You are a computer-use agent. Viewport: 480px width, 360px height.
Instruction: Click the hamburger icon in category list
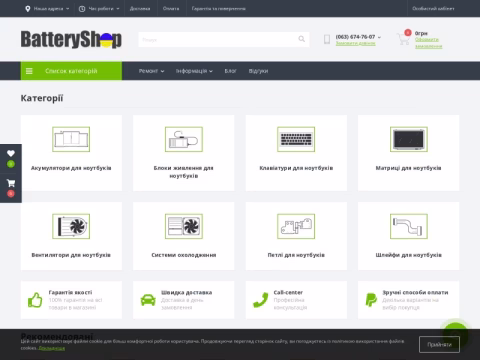[29, 71]
